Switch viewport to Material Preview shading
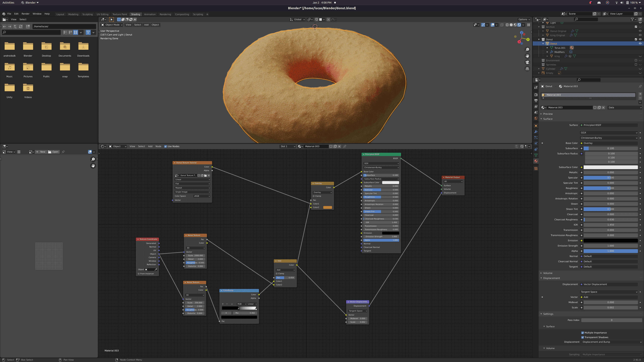The height and width of the screenshot is (362, 644). click(x=515, y=25)
